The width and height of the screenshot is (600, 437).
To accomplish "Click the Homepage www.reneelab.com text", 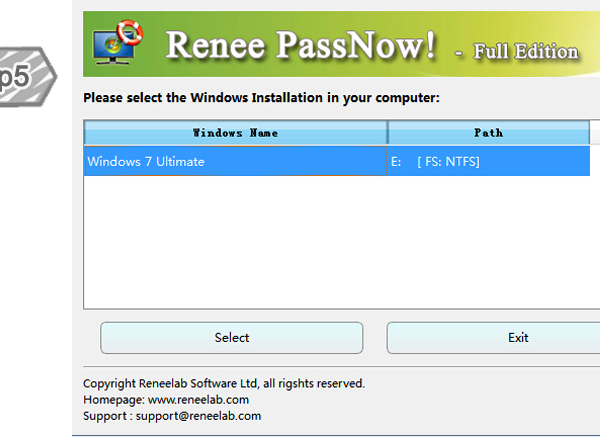I will click(166, 399).
